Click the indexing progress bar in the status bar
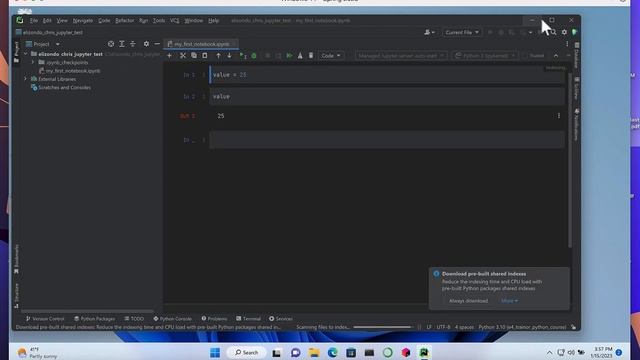Screen dimensions: 640x360 [x=382, y=327]
